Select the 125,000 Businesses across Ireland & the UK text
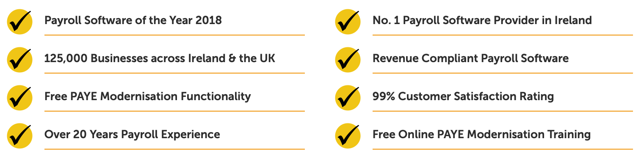644x161 pixels. pyautogui.click(x=160, y=58)
